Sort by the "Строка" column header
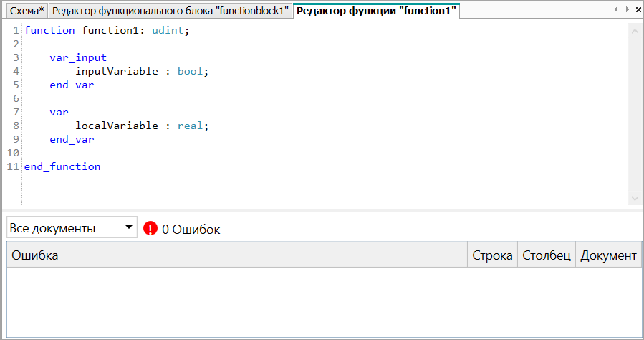 click(492, 255)
